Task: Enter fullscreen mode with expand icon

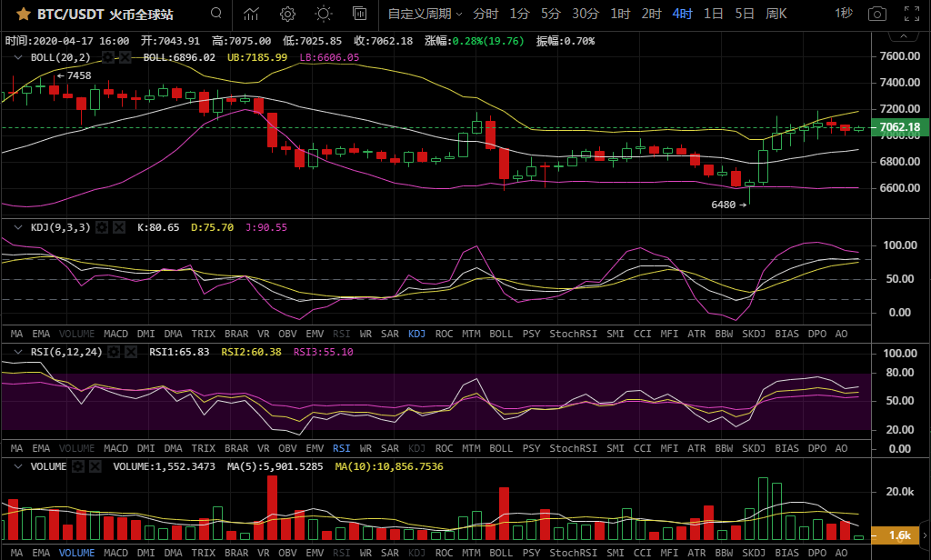Action: (911, 14)
